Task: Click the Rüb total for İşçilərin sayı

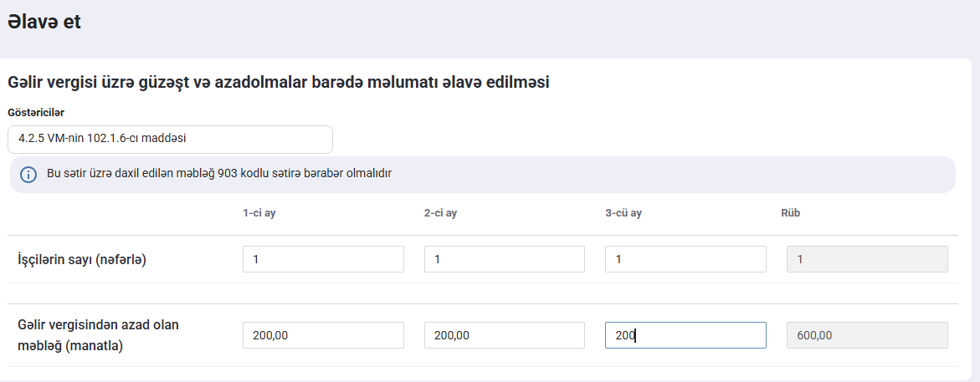Action: [867, 259]
